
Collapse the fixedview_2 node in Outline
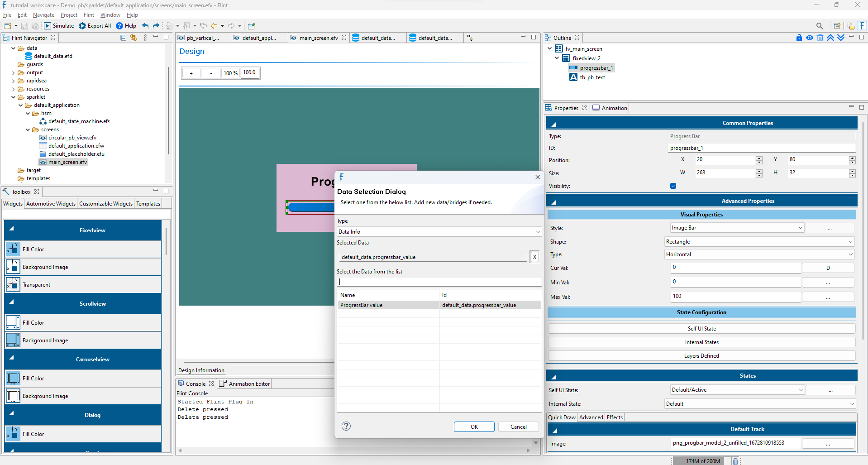coord(557,58)
